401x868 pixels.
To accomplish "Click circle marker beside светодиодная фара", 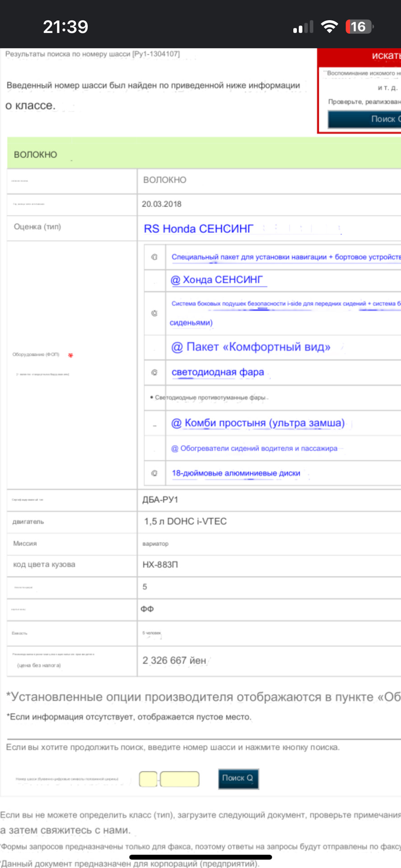I will [x=154, y=373].
